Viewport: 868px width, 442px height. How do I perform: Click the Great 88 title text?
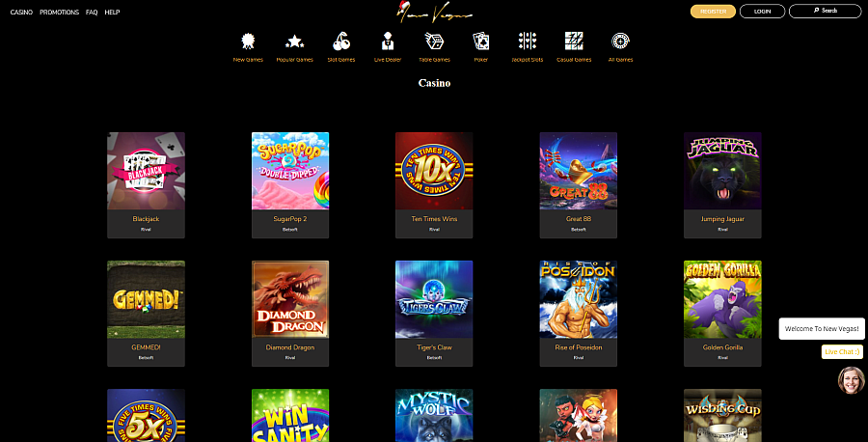(x=579, y=219)
